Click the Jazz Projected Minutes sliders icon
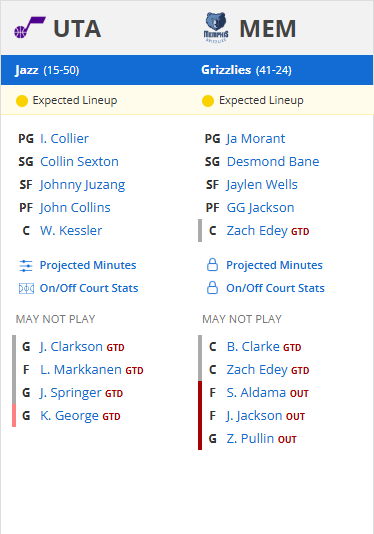 (x=26, y=266)
